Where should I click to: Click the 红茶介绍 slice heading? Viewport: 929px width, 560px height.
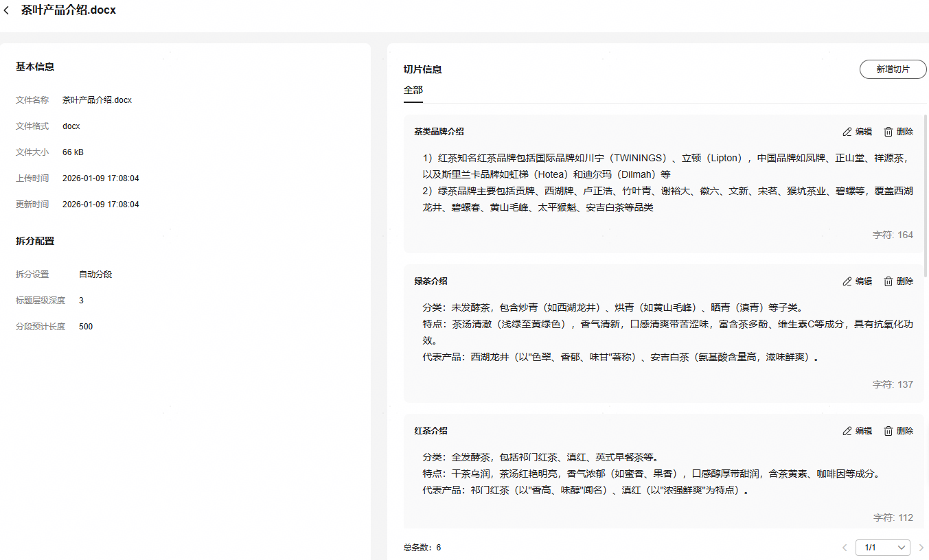(x=431, y=431)
